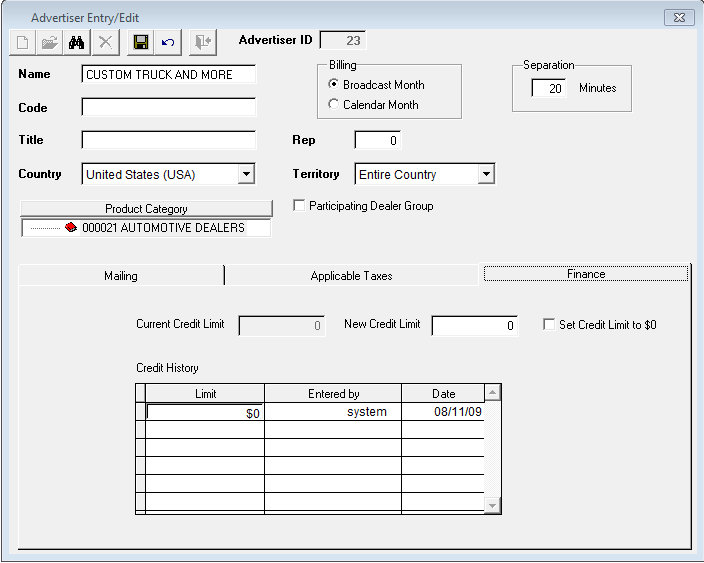Viewport: 704px width, 563px height.
Task: Click the Delete X toolbar icon
Action: coord(103,42)
